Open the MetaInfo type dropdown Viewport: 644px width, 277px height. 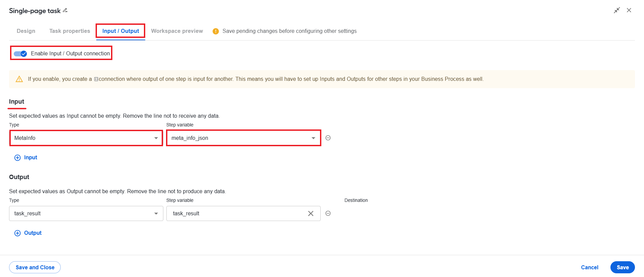86,138
